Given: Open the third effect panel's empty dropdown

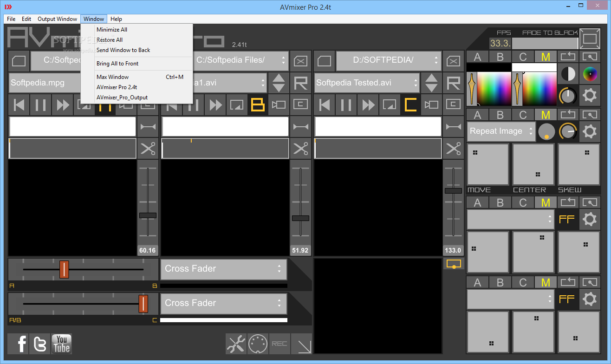Looking at the screenshot, I should pyautogui.click(x=511, y=219).
